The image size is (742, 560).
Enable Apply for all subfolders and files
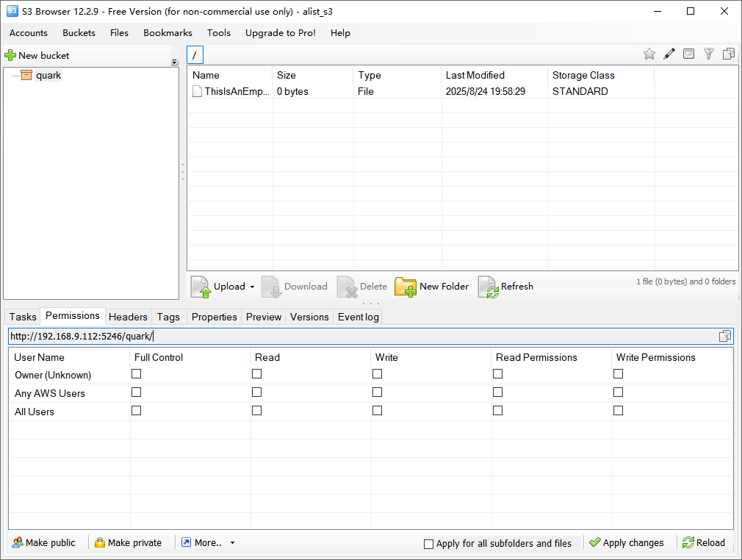tap(428, 544)
